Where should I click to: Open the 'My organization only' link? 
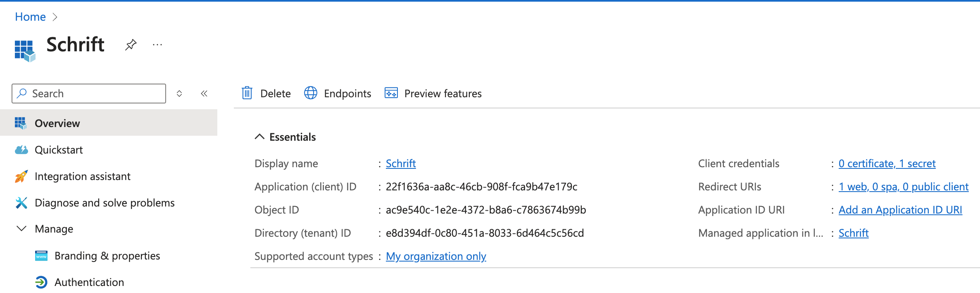(x=436, y=256)
